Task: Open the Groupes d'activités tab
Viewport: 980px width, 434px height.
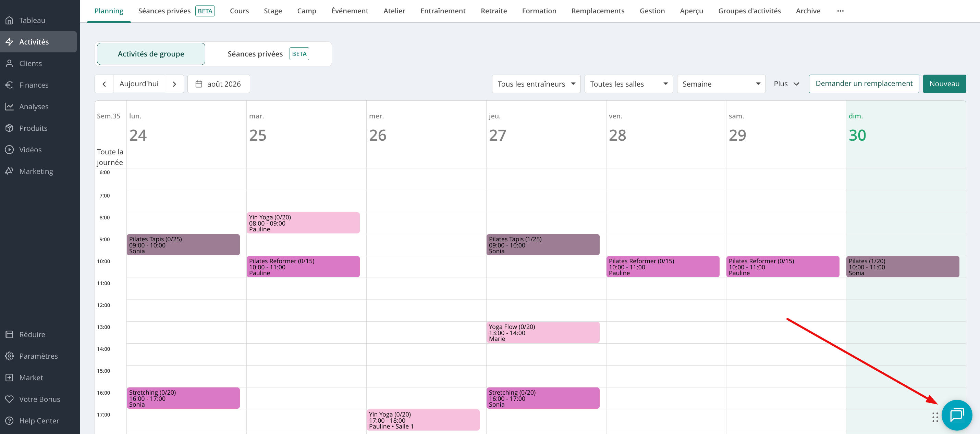Action: click(749, 11)
